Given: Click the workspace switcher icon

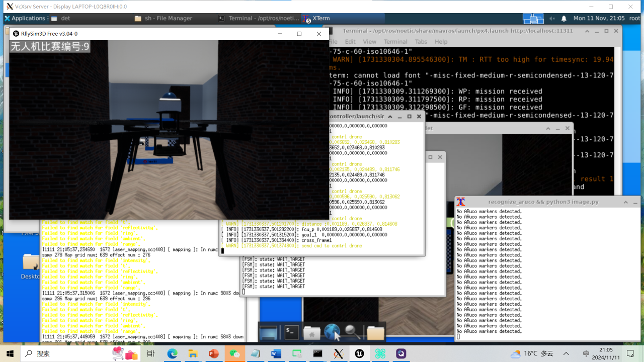Looking at the screenshot, I should point(533,19).
